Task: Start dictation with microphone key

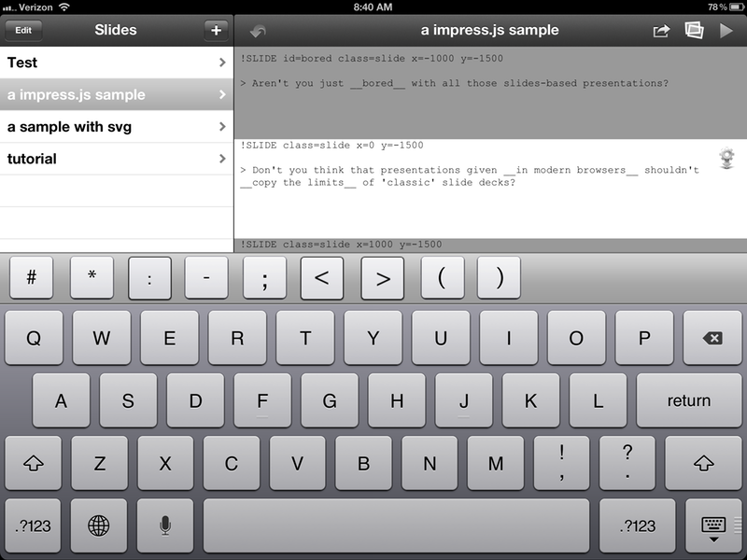Action: [165, 525]
